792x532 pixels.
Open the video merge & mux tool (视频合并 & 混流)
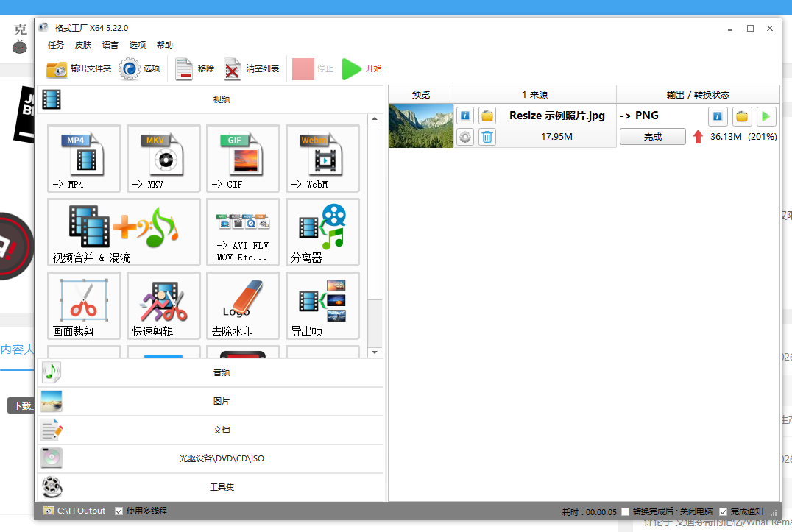(124, 232)
